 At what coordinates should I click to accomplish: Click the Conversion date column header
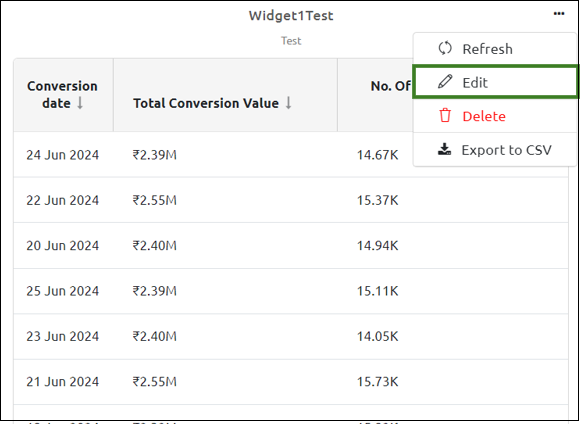(63, 95)
